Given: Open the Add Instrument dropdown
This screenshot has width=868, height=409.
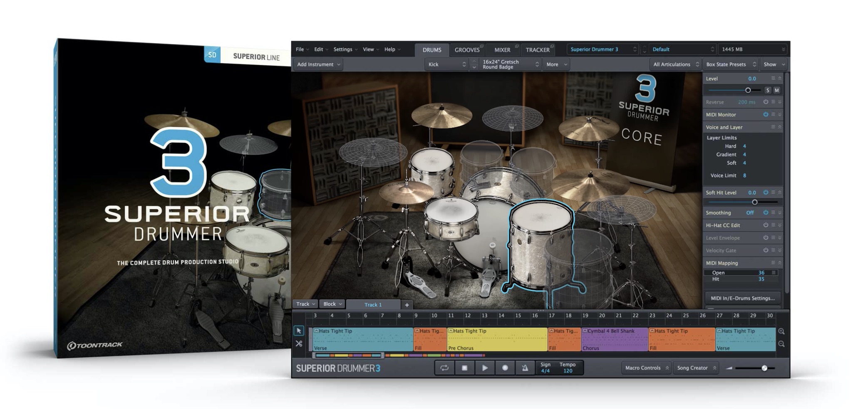Looking at the screenshot, I should tap(318, 64).
